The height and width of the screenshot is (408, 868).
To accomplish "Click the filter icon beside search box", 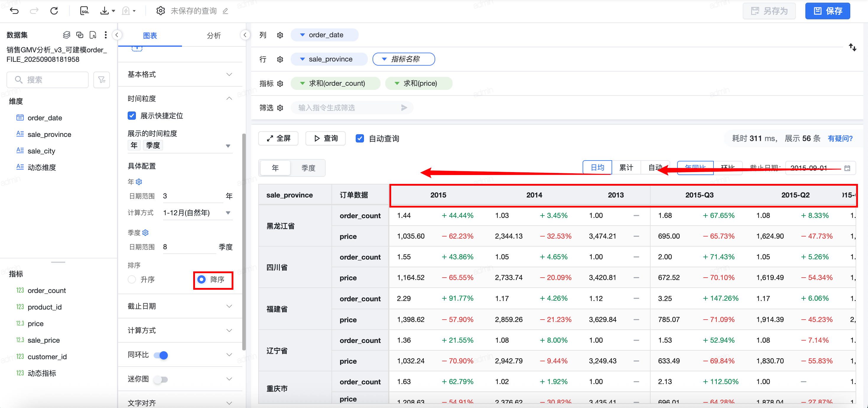I will (x=101, y=80).
